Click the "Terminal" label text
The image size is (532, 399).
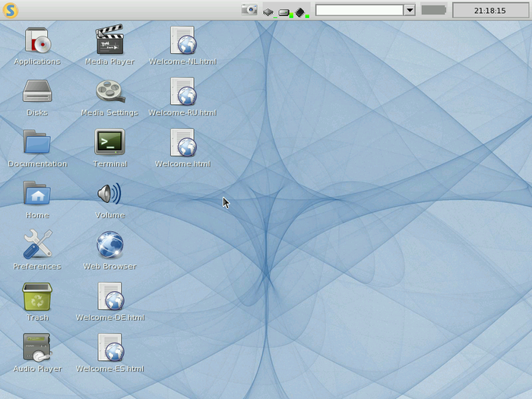tap(110, 164)
